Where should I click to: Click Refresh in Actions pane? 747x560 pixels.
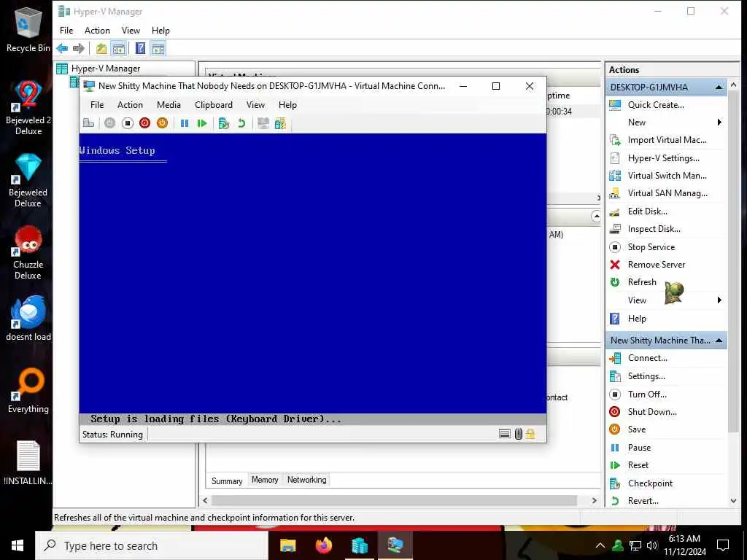point(642,282)
